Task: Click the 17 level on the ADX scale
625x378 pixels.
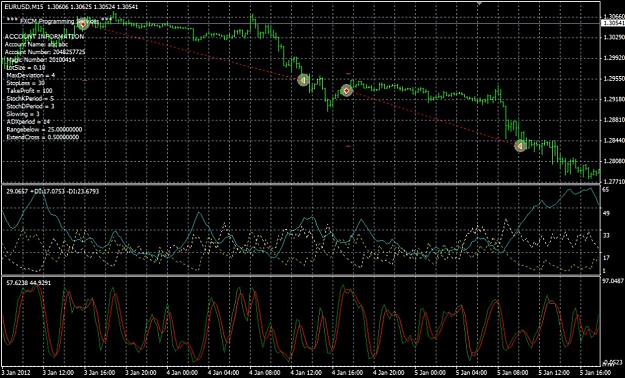Action: pos(606,258)
